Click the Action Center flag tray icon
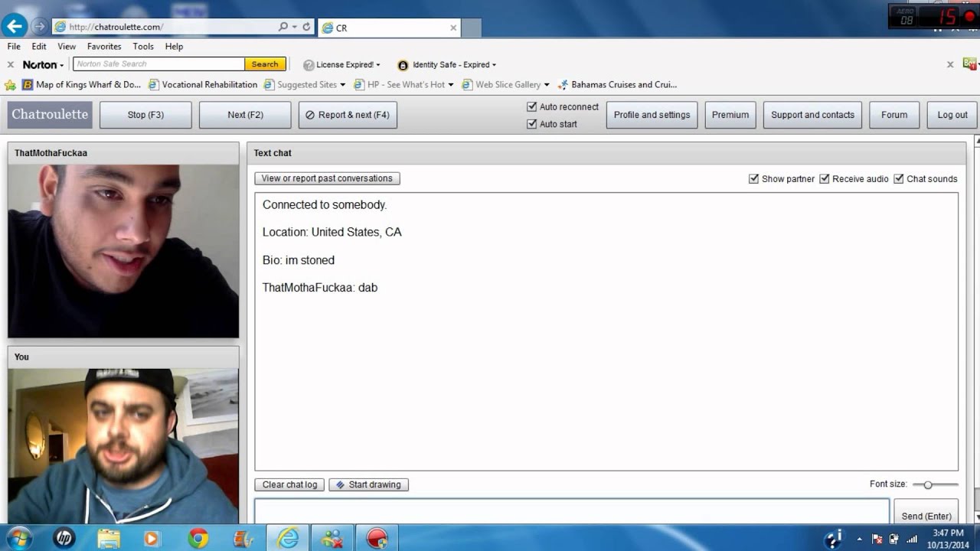Image resolution: width=980 pixels, height=551 pixels. coord(877,539)
